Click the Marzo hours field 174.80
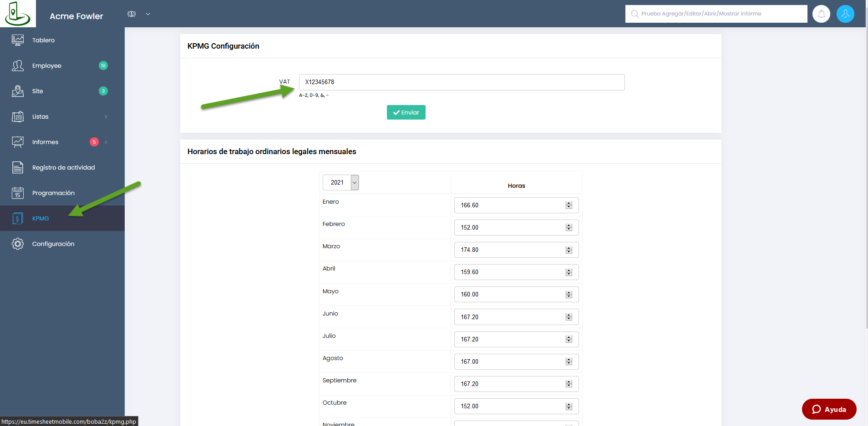868x426 pixels. pyautogui.click(x=516, y=250)
